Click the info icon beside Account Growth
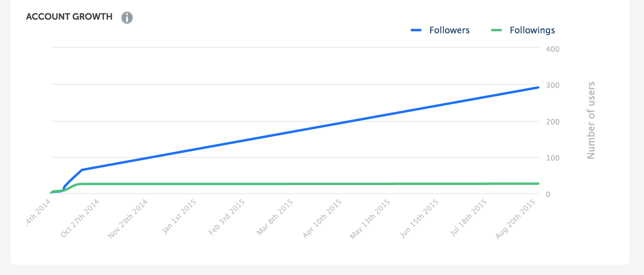The height and width of the screenshot is (275, 644). (127, 18)
